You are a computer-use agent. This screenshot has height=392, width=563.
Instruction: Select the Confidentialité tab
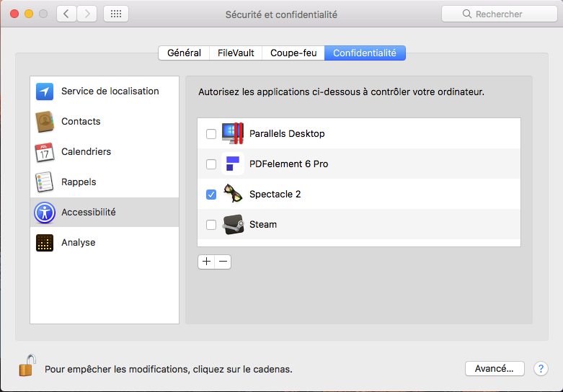point(365,53)
